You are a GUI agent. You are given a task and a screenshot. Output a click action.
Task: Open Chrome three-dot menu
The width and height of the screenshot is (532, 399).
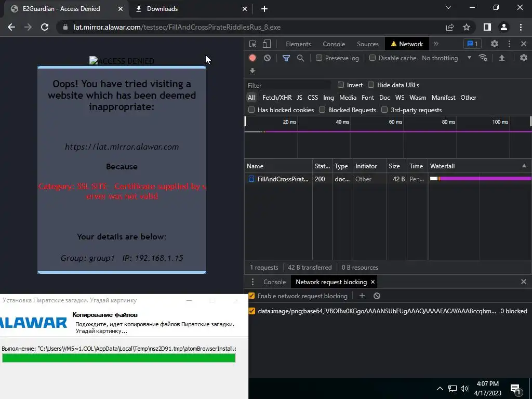point(521,27)
